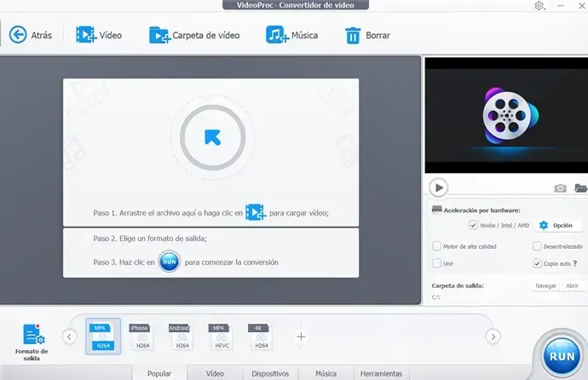Select the MP4 H264 format preset
Viewport: 588px width, 380px height.
coord(103,337)
